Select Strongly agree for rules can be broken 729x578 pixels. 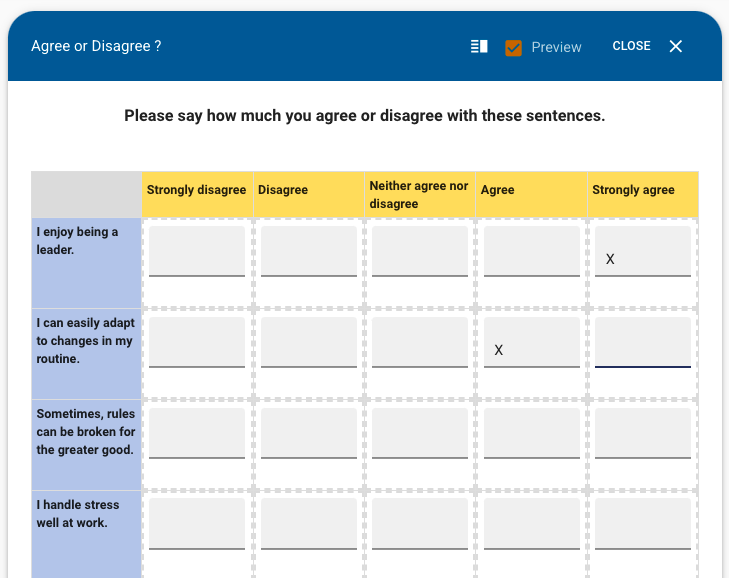click(643, 433)
